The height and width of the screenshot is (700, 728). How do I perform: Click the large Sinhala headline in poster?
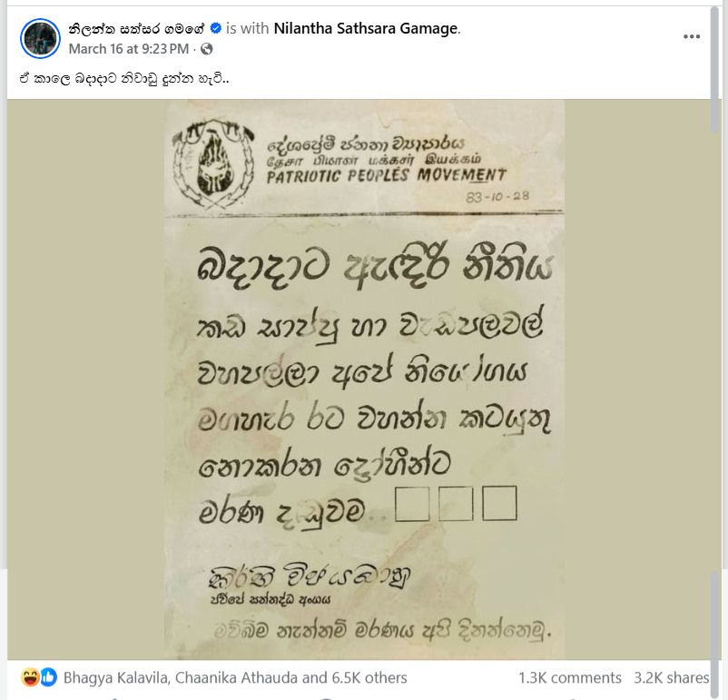pyautogui.click(x=375, y=266)
